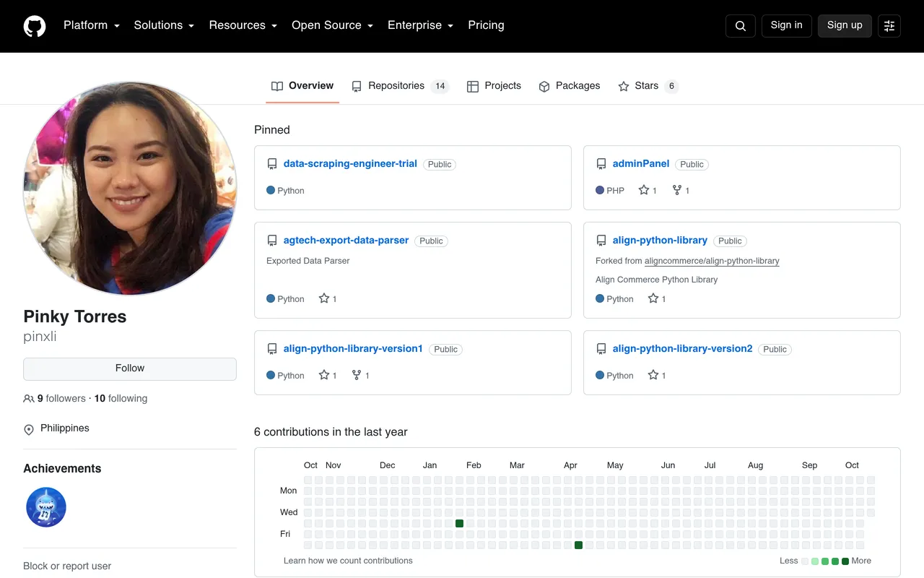
Task: Open align-python-library-version2 repository
Action: point(682,349)
